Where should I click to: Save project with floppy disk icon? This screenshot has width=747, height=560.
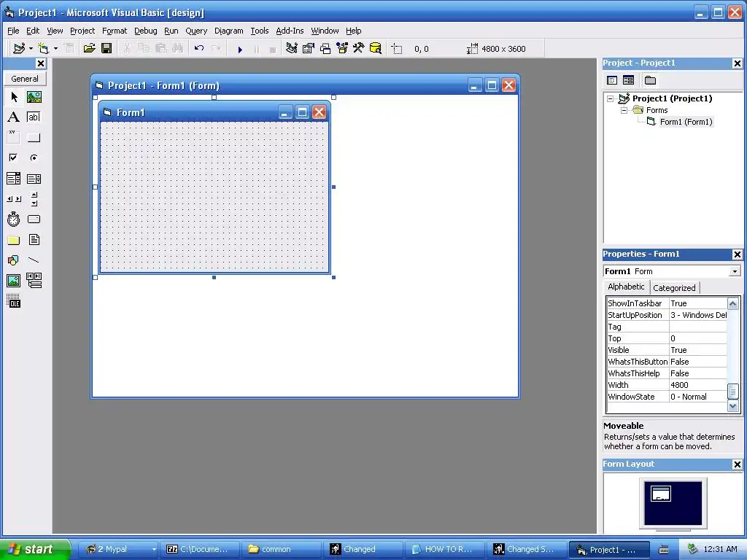[107, 49]
